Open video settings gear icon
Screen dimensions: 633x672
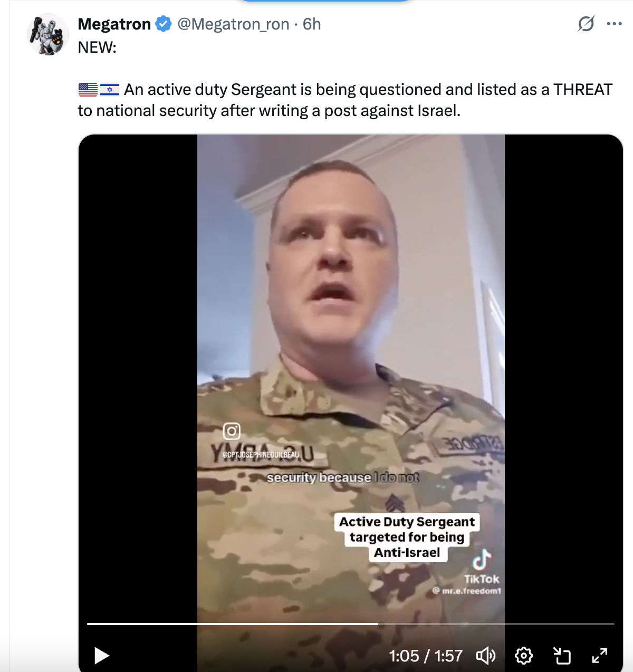pos(524,656)
